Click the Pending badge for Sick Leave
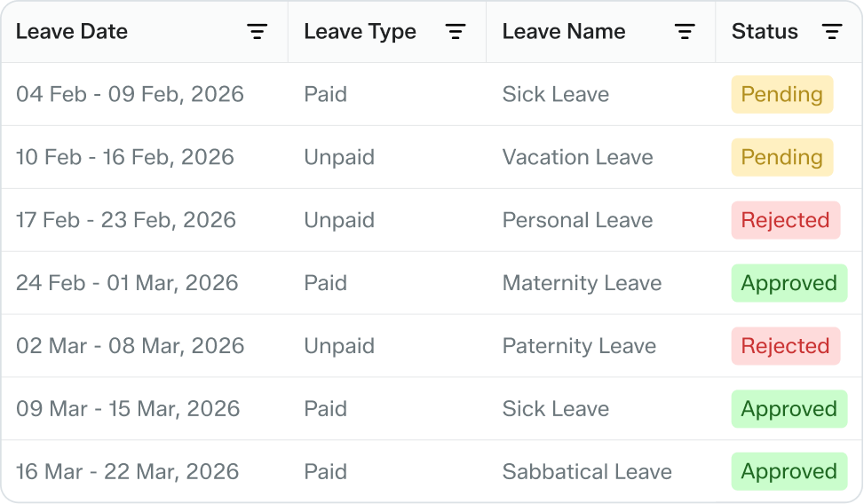This screenshot has height=504, width=864. click(x=781, y=94)
